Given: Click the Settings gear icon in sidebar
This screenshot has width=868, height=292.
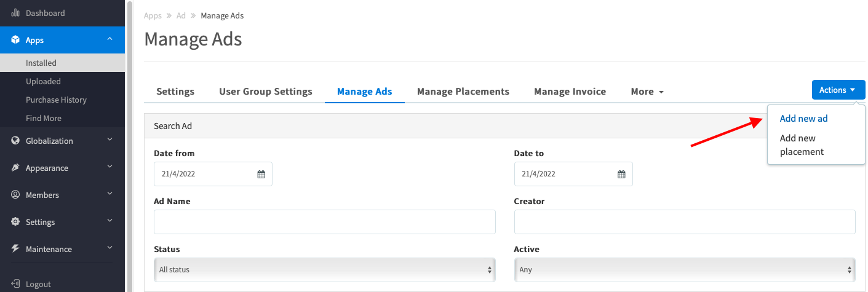Looking at the screenshot, I should click(15, 222).
